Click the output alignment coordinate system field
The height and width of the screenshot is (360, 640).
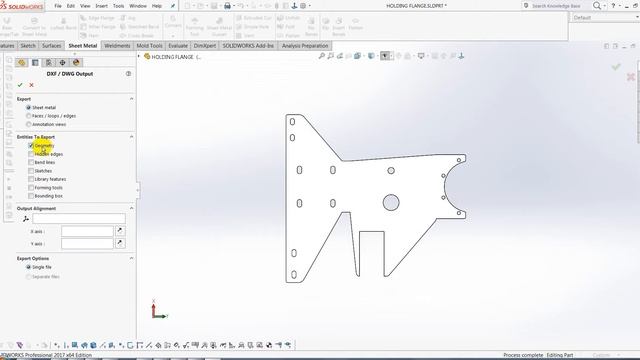pyautogui.click(x=79, y=219)
